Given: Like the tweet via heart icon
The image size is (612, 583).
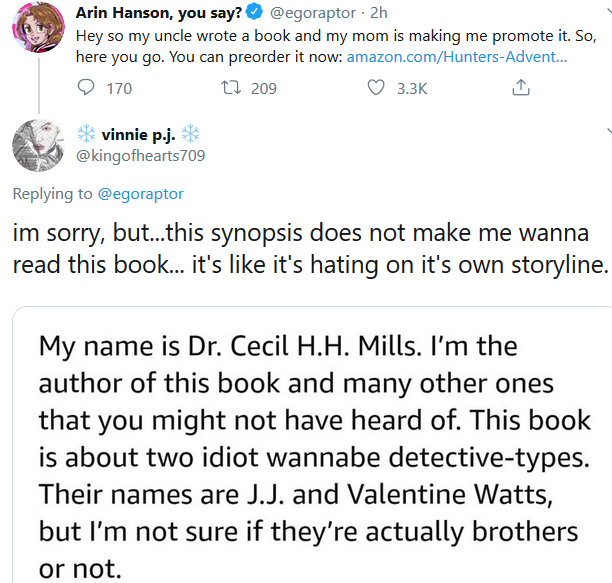Looking at the screenshot, I should 376,87.
